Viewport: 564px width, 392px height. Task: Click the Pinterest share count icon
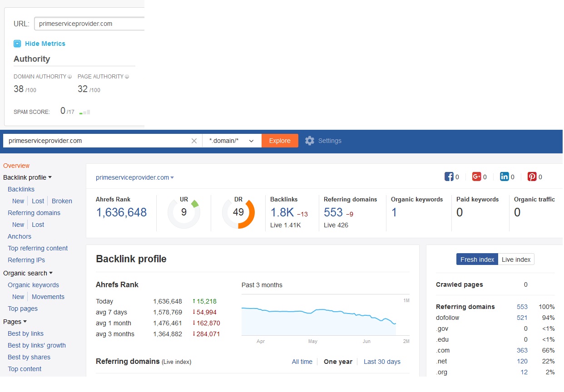click(532, 177)
